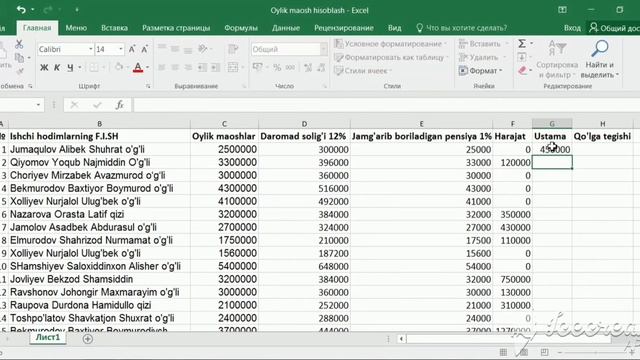
Task: Open the Рецензирование ribbon tab
Action: [x=344, y=28]
